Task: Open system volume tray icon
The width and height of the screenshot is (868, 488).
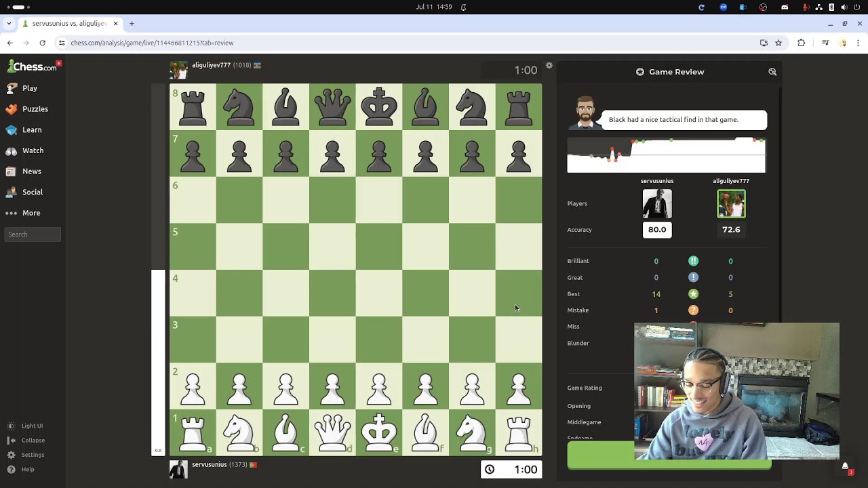Action: coord(844,7)
